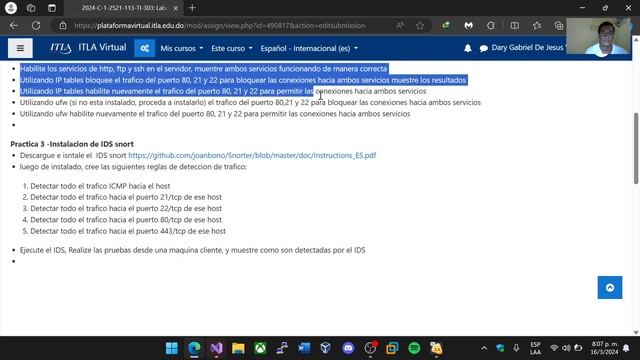Screen dimensions: 640x360
Task: Activate the Read aloud icon
Action: tap(400, 25)
